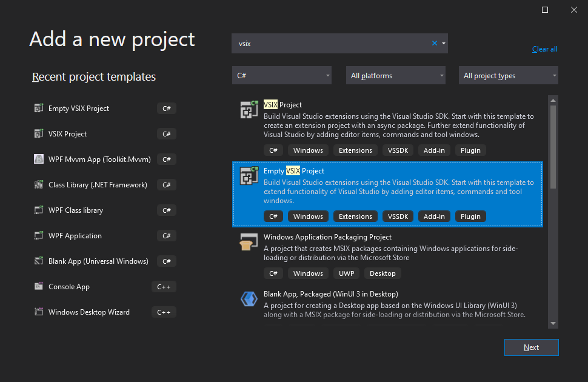Click the Clear all link
This screenshot has width=588, height=382.
pyautogui.click(x=544, y=49)
